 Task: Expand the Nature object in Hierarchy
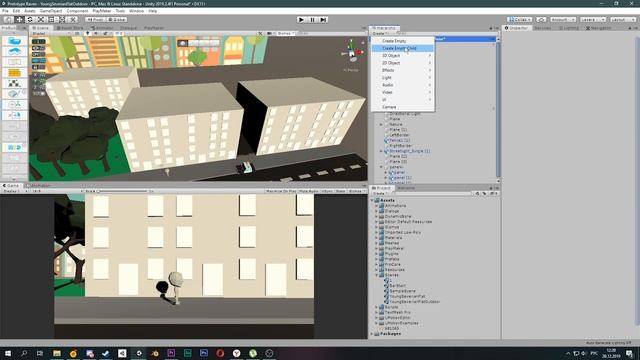pos(381,124)
